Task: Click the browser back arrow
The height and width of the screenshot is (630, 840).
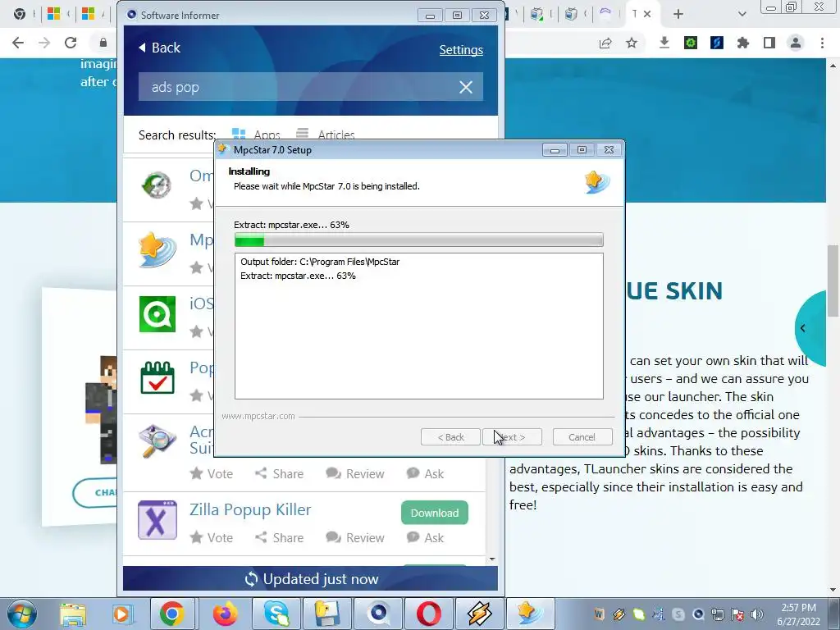Action: tap(18, 43)
